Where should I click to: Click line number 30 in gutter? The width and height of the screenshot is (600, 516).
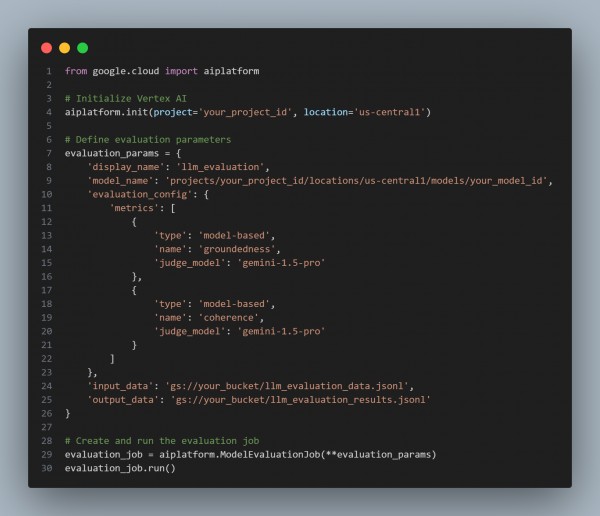[46, 468]
